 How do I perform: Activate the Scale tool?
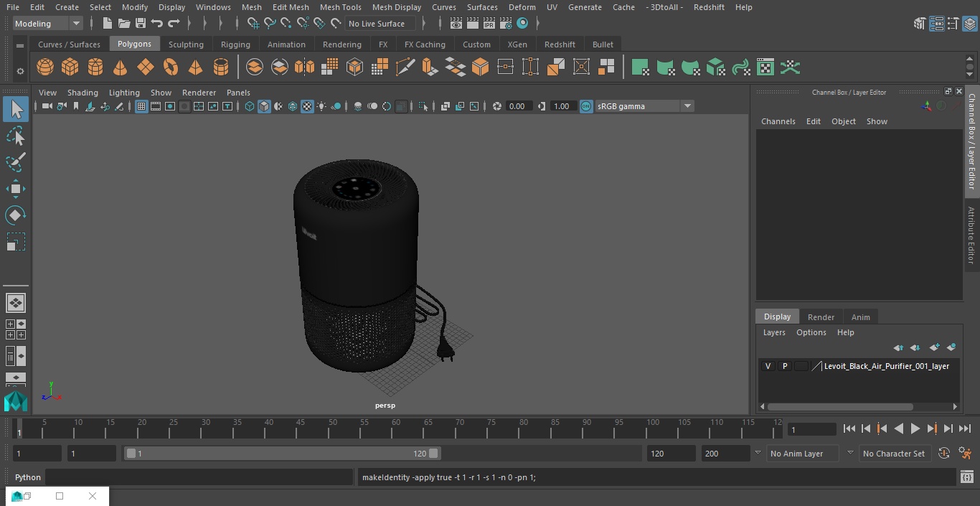(x=16, y=242)
